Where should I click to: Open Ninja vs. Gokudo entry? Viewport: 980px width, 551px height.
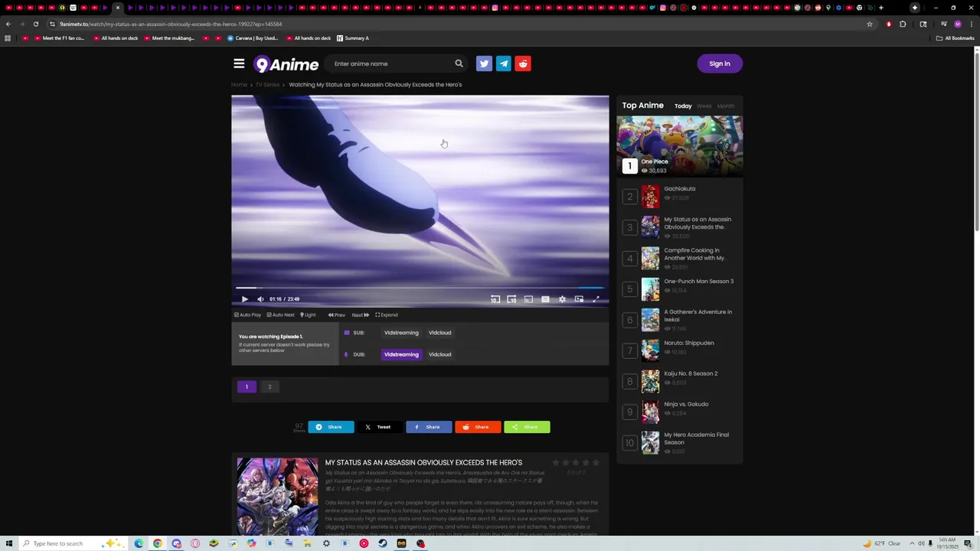[686, 404]
